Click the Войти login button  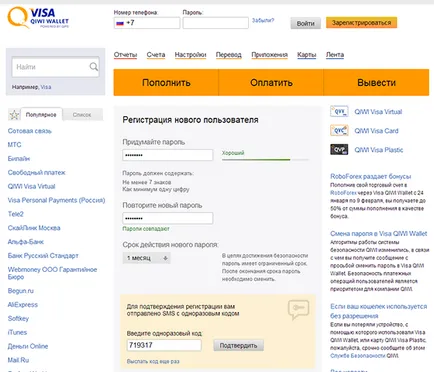point(305,23)
